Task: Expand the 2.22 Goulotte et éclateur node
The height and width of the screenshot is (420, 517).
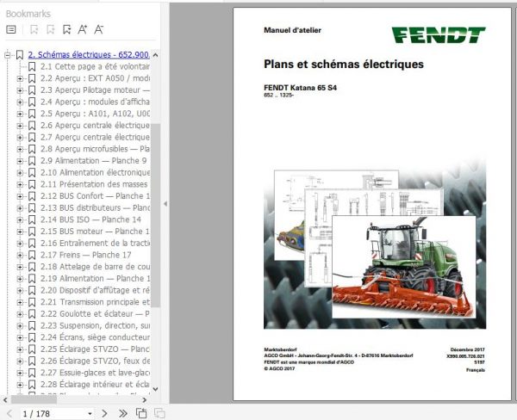Action: coord(20,314)
